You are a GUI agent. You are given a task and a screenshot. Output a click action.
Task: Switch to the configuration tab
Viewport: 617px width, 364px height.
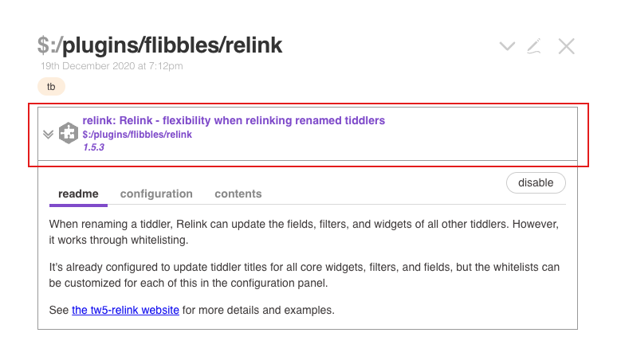tap(156, 194)
